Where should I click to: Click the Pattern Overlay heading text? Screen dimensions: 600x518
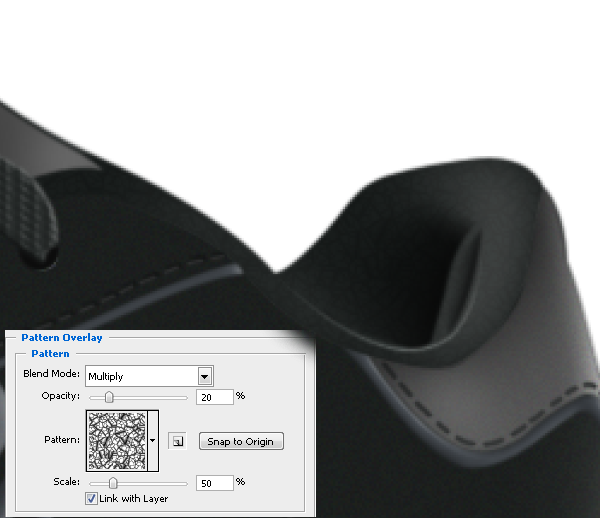tap(62, 338)
